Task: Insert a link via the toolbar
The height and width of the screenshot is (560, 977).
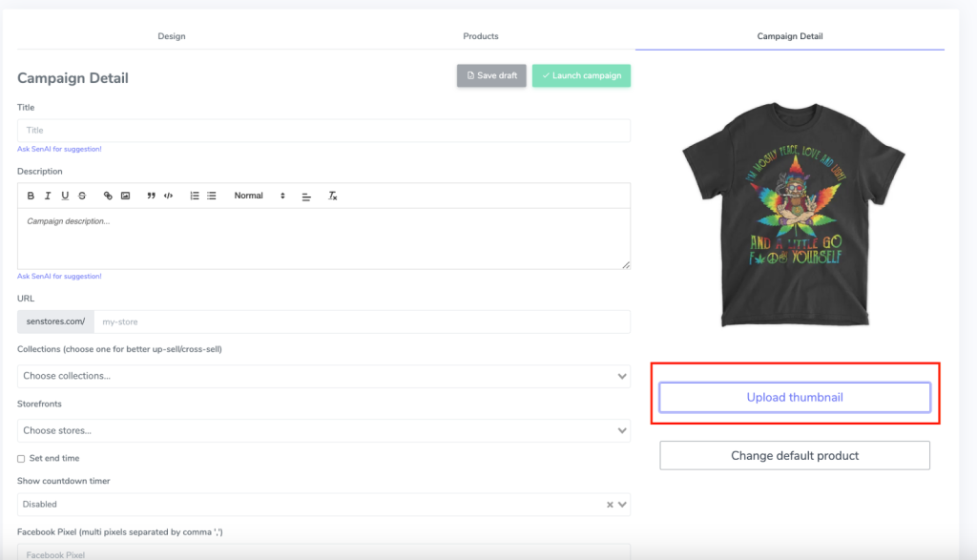Action: (x=108, y=196)
